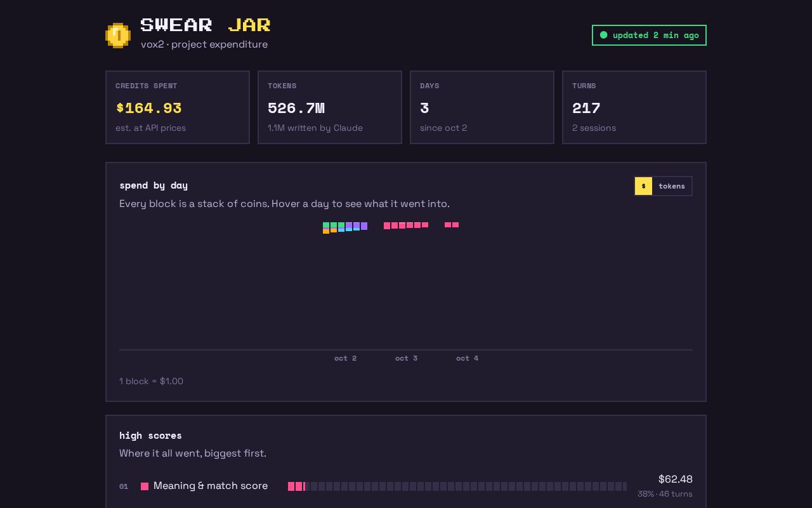
Task: Click rank number 01
Action: coord(124,486)
